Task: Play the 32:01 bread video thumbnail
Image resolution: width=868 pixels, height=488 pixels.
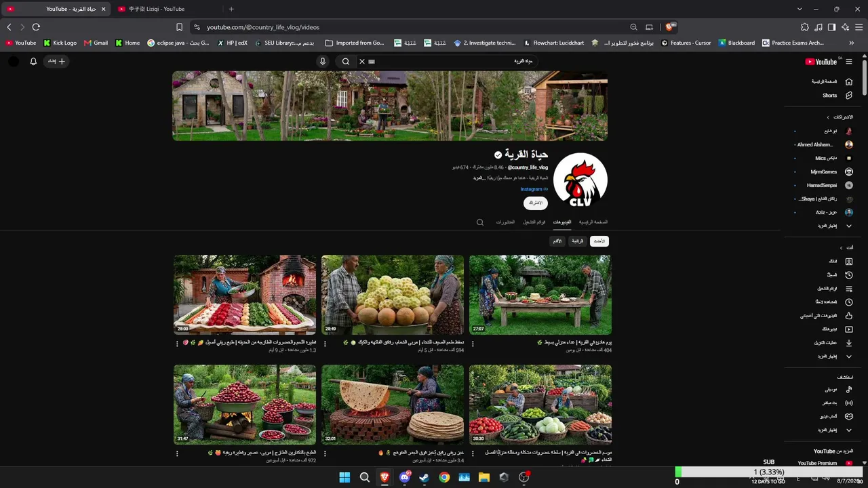Action: pos(393,405)
